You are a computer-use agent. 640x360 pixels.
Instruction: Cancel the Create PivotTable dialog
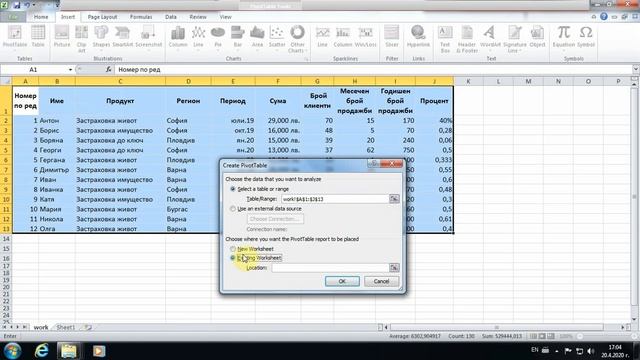tap(381, 281)
